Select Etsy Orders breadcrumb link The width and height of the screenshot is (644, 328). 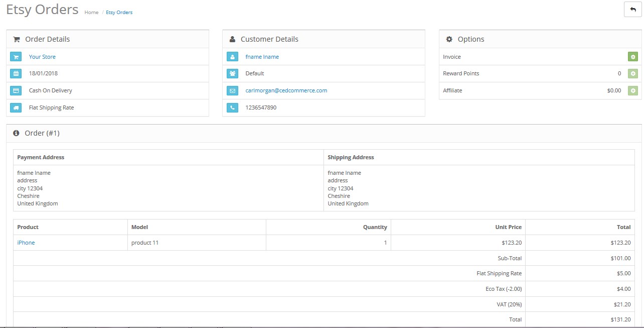pos(119,13)
